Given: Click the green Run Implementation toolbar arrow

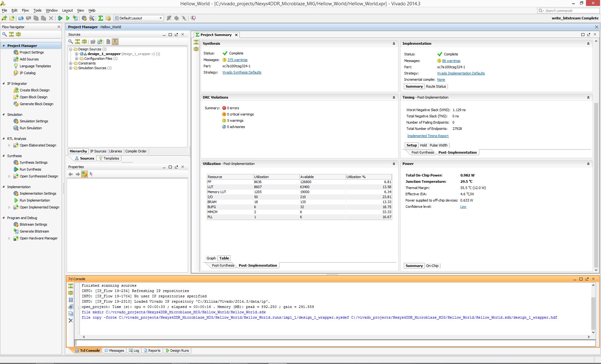Looking at the screenshot, I should (68, 18).
